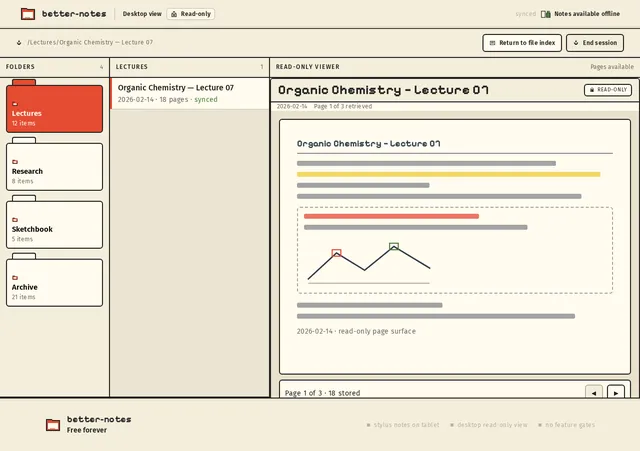Click the 5 items count under Sketchbook
Viewport: 640px width, 451px height.
(22, 239)
